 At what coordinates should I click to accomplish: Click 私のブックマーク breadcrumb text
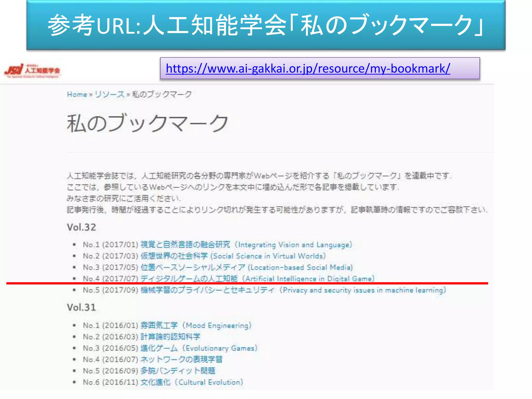point(162,94)
